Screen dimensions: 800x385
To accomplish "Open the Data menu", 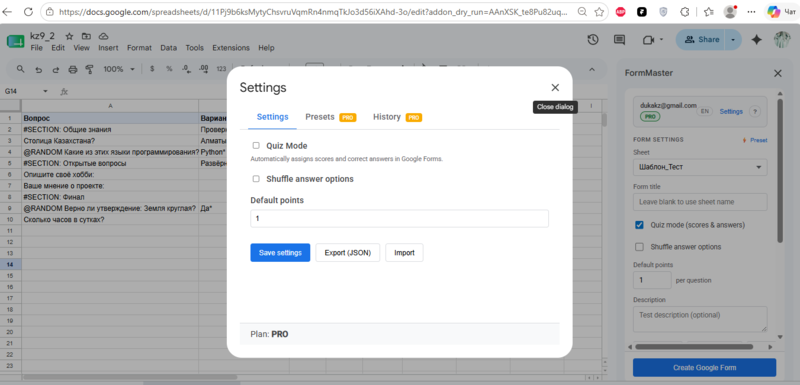I will point(168,48).
